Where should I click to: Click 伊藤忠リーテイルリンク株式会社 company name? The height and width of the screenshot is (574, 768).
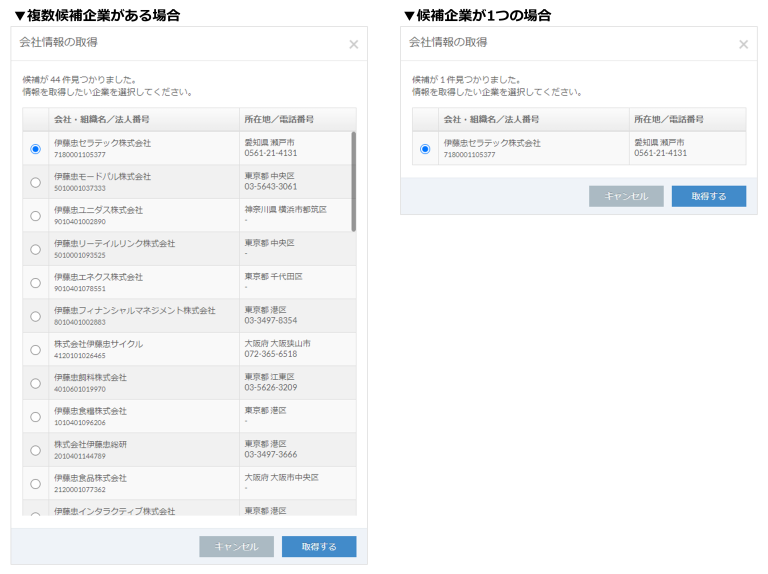[115, 243]
